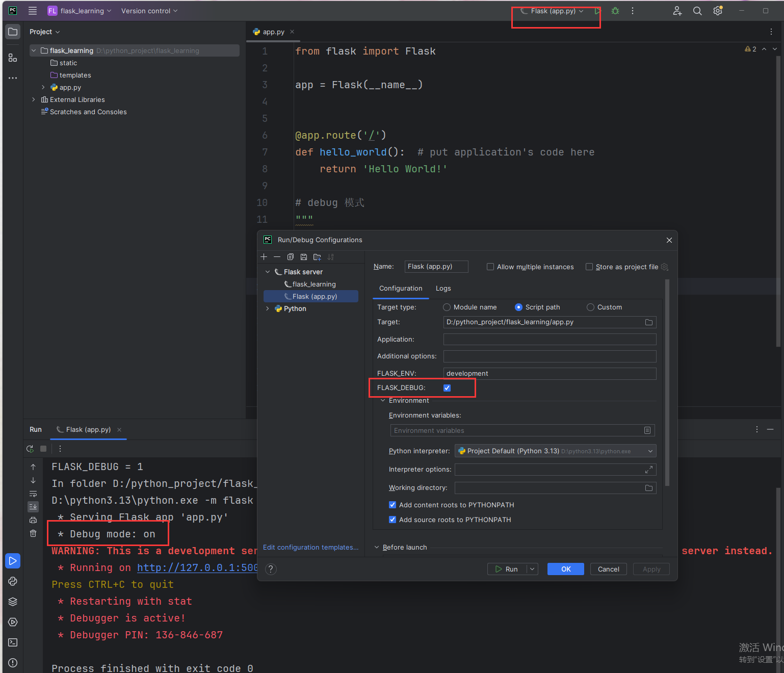Open the Project tool window icon
This screenshot has width=784, height=673.
[x=13, y=32]
